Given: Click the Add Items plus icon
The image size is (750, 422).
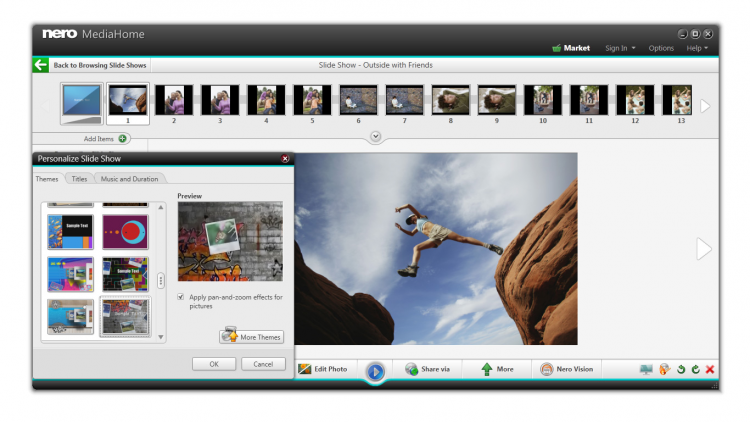Looking at the screenshot, I should 122,138.
